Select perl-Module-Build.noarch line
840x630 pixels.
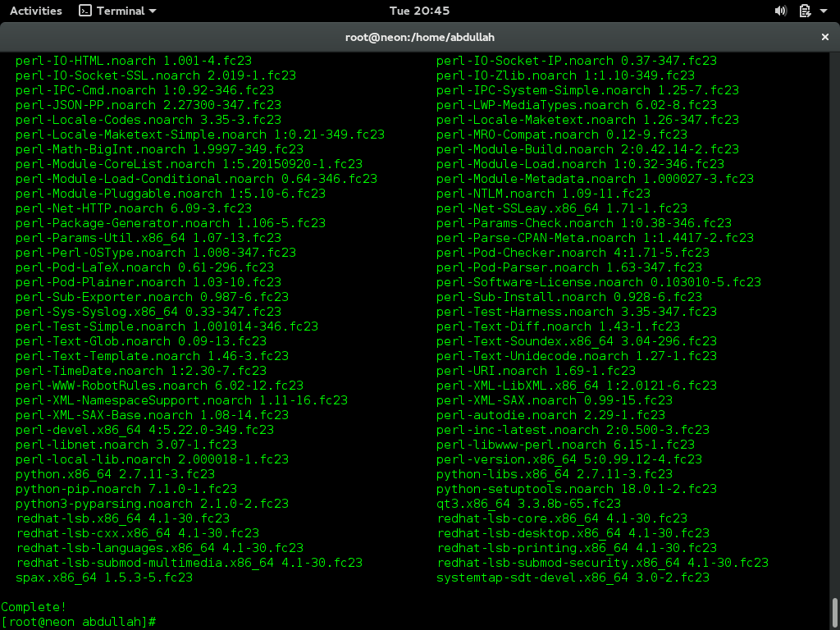point(587,149)
